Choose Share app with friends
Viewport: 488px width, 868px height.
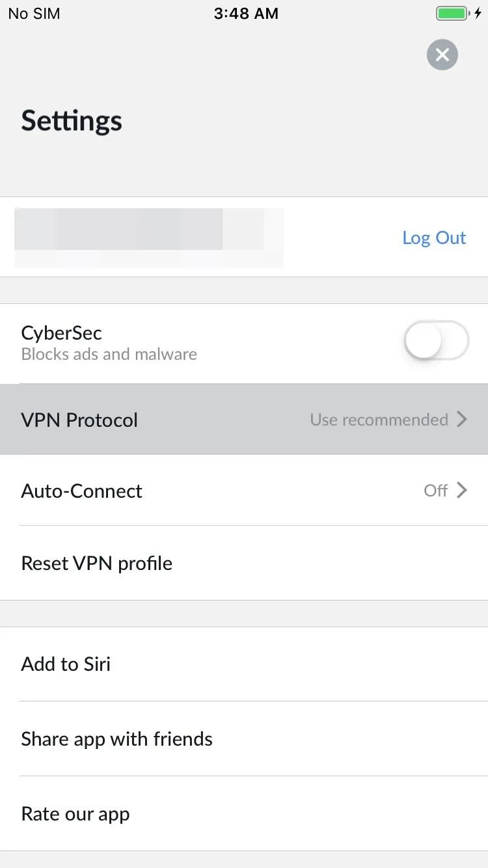[x=244, y=739]
